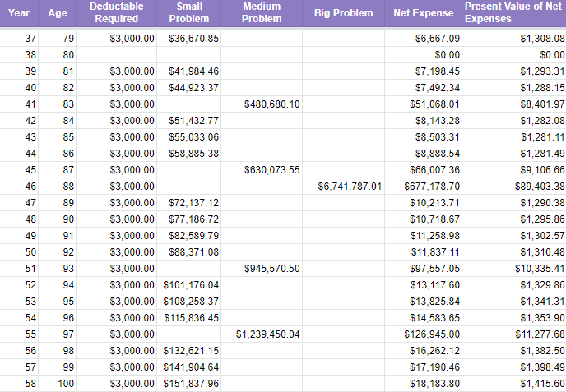Screen dimensions: 566x392
Task: Select the Year column header
Action: (x=19, y=13)
